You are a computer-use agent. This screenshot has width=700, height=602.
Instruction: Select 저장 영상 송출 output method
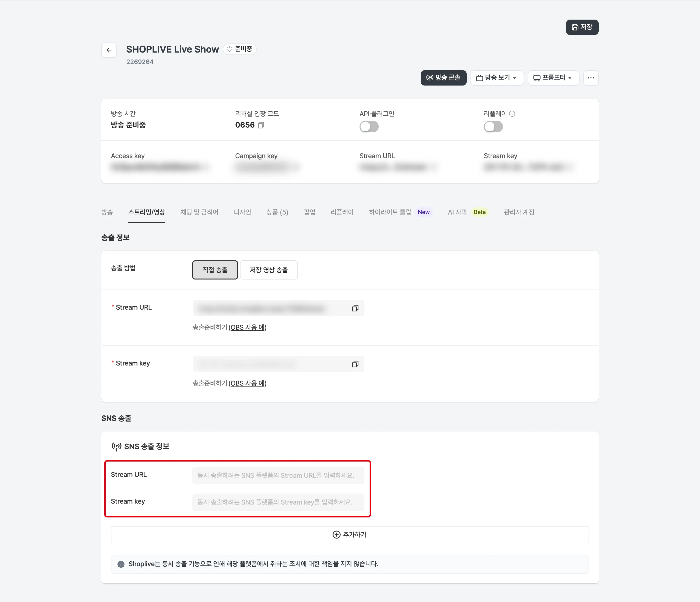(x=268, y=270)
